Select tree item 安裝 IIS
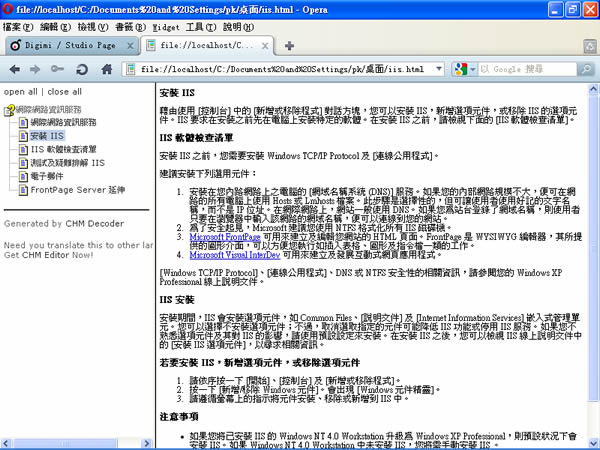Screen dimensions: 600x450 pyautogui.click(x=47, y=136)
